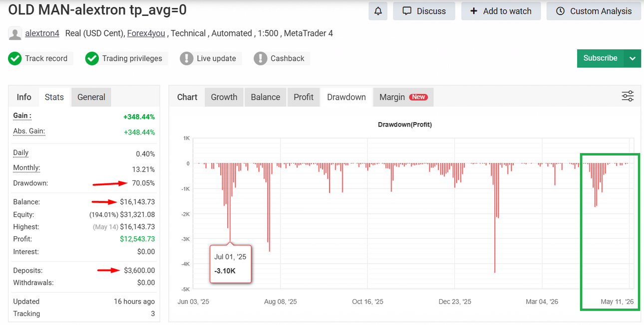Image resolution: width=644 pixels, height=325 pixels.
Task: Click the Trading privileges check icon
Action: (92, 58)
